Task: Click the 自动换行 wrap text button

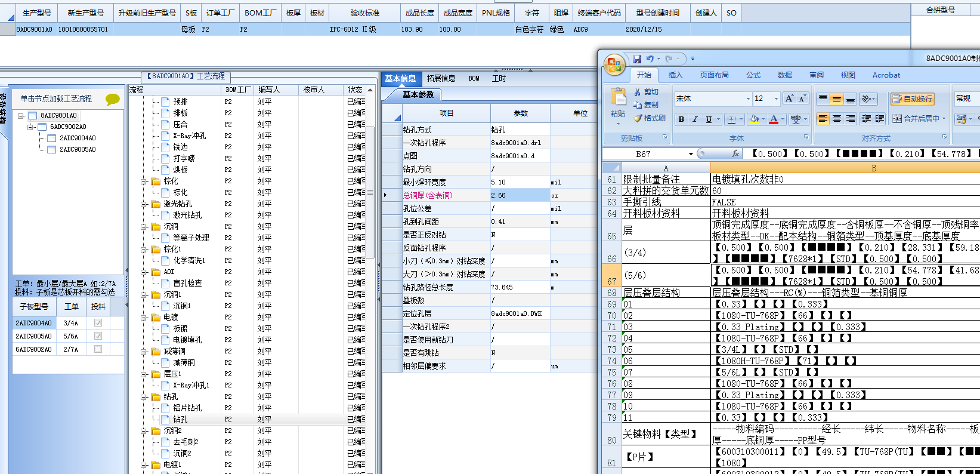Action: [913, 99]
